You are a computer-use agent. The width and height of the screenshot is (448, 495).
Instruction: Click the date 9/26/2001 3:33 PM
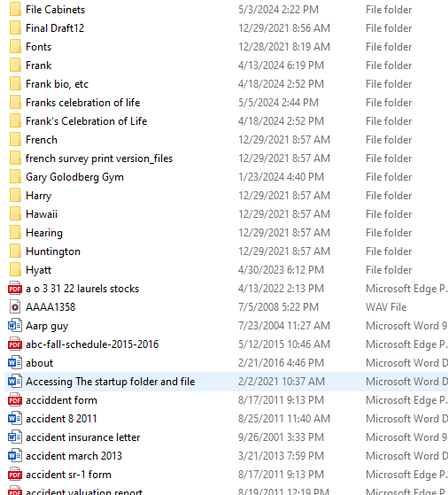point(281,437)
